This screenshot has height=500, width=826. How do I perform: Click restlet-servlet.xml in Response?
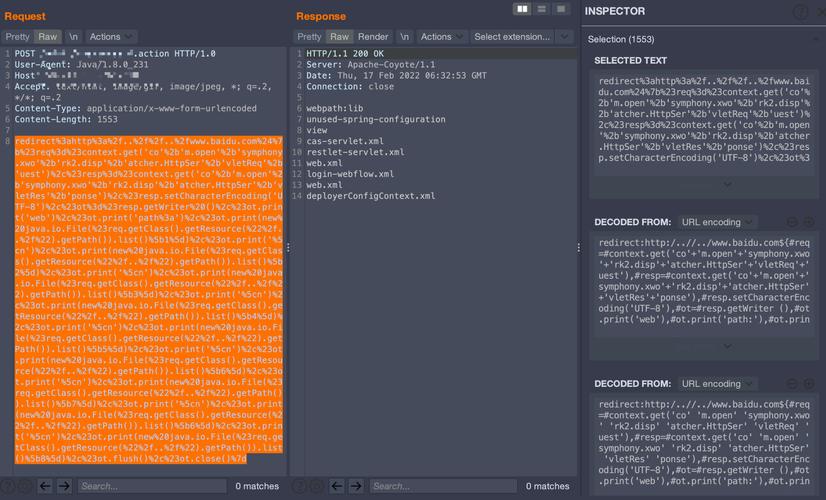[x=355, y=152]
